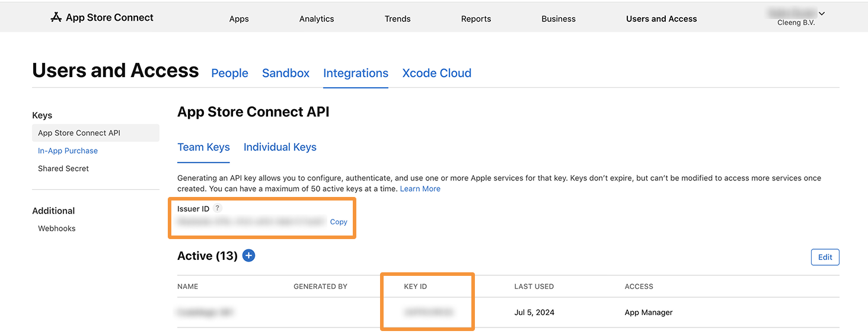868x334 pixels.
Task: Copy the Issuer ID
Action: coord(339,222)
